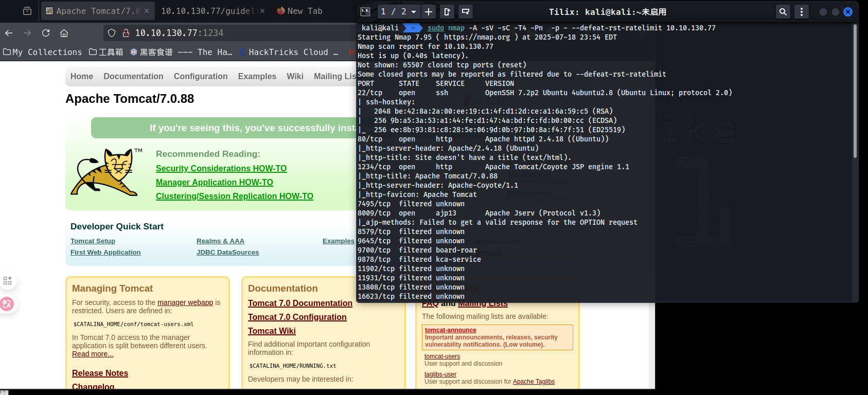
Task: Click sudo in the nmap command line
Action: pos(435,28)
